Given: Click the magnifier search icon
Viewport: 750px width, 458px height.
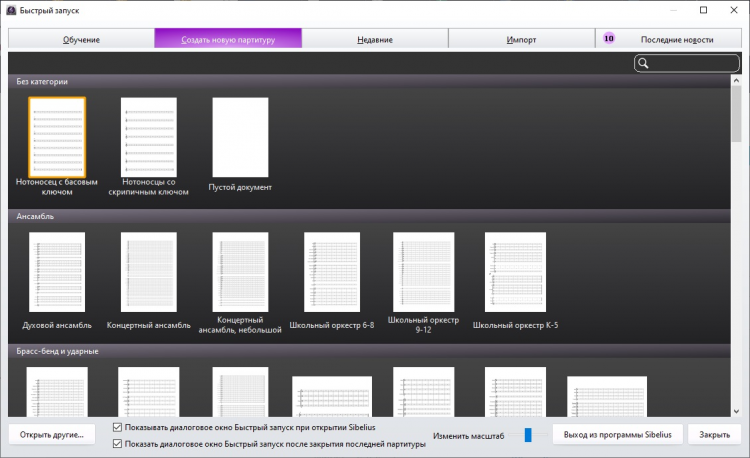Looking at the screenshot, I should [643, 63].
